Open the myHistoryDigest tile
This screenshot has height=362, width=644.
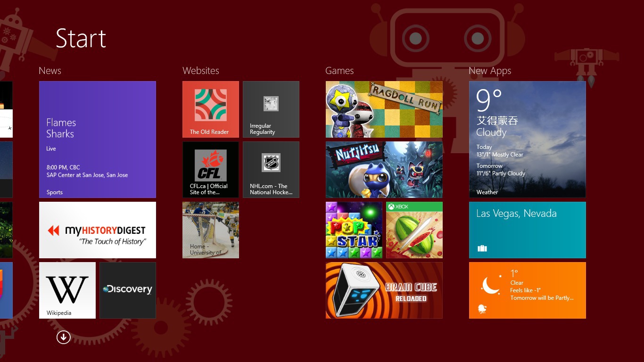click(x=98, y=230)
